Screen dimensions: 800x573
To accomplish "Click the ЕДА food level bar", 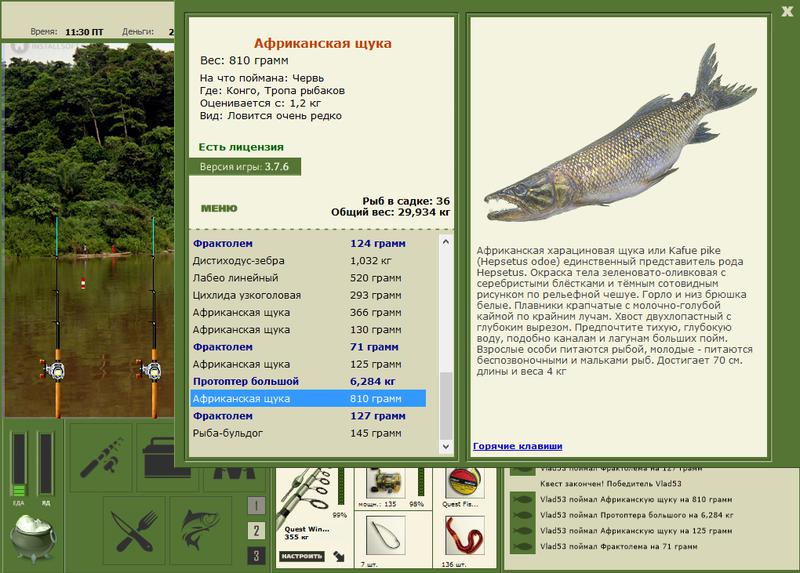I will [19, 464].
